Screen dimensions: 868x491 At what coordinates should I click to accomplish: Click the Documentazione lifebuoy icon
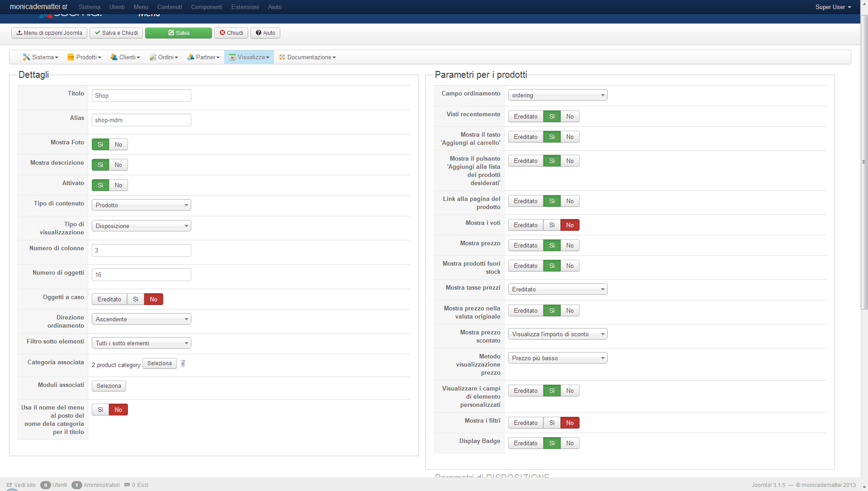point(282,57)
